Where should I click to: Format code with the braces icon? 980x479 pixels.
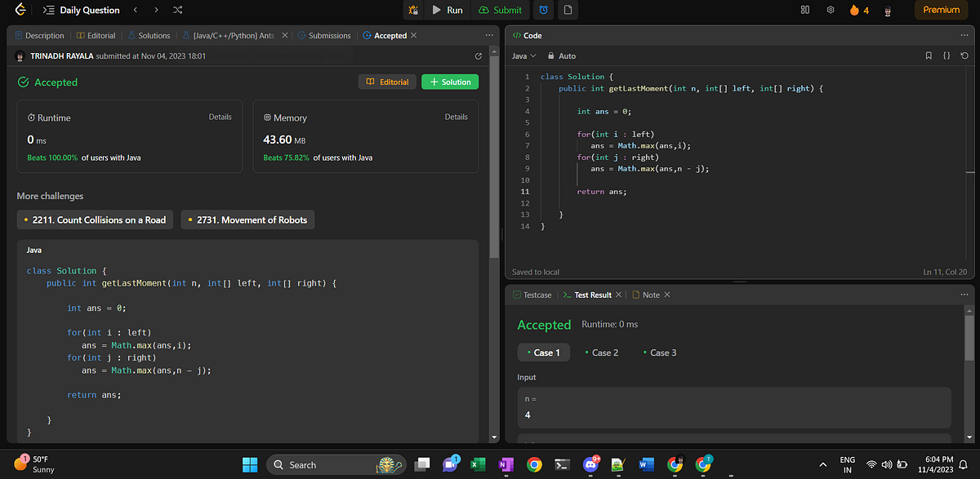pyautogui.click(x=947, y=55)
